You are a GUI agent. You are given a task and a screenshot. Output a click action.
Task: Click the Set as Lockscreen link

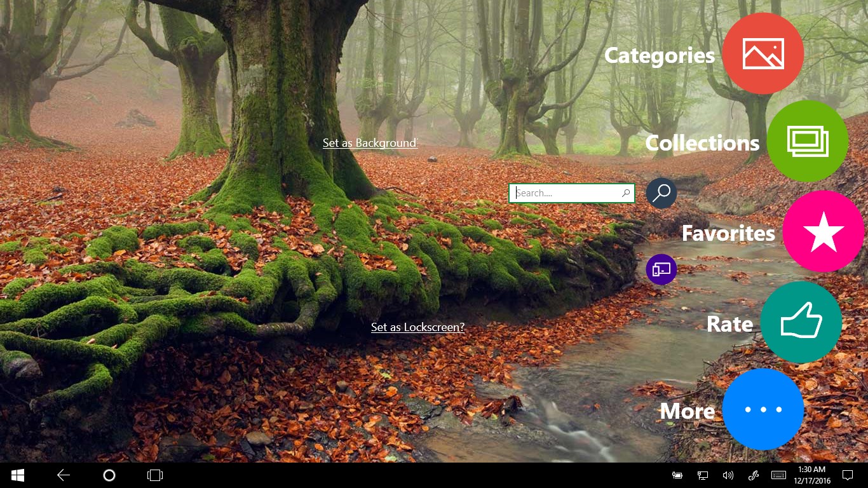(417, 327)
